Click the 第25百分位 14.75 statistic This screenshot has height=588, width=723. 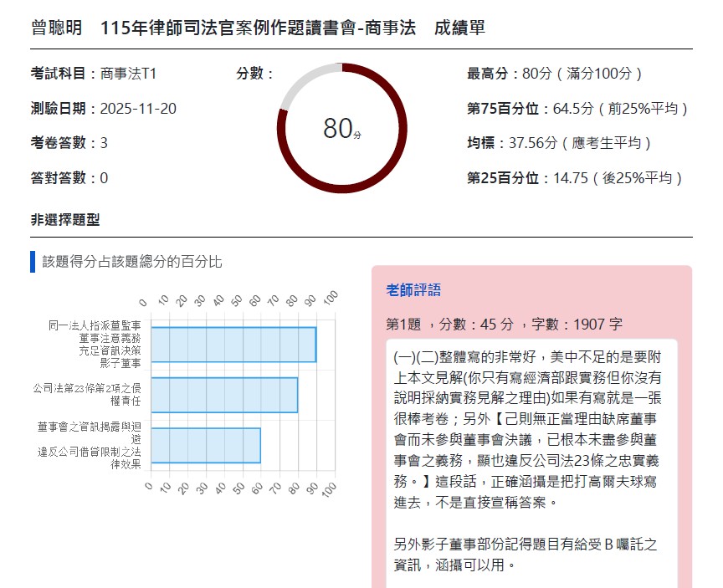575,178
